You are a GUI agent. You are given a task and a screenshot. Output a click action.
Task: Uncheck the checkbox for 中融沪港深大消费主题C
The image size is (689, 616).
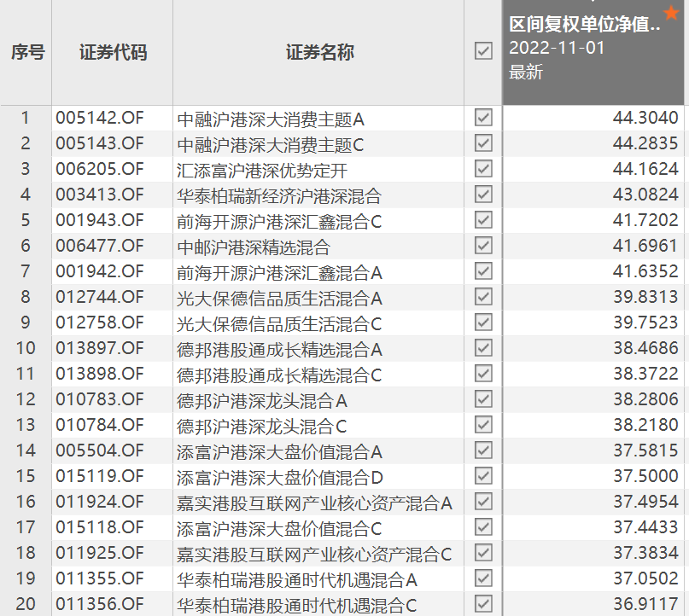click(x=483, y=143)
